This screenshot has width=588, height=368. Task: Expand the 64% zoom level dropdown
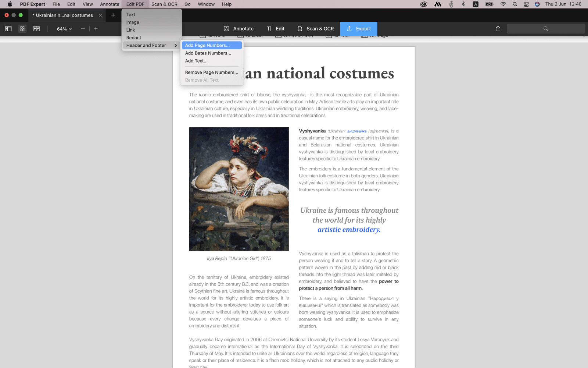[64, 29]
